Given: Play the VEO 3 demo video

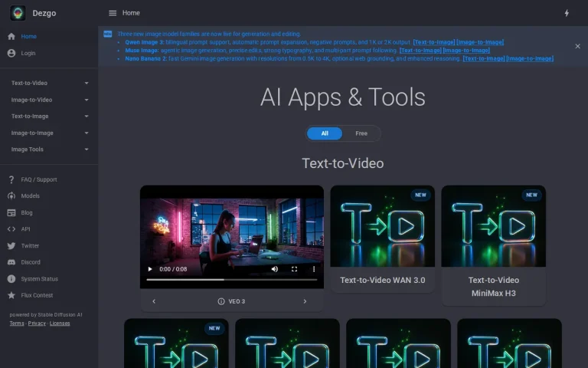Looking at the screenshot, I should [150, 269].
